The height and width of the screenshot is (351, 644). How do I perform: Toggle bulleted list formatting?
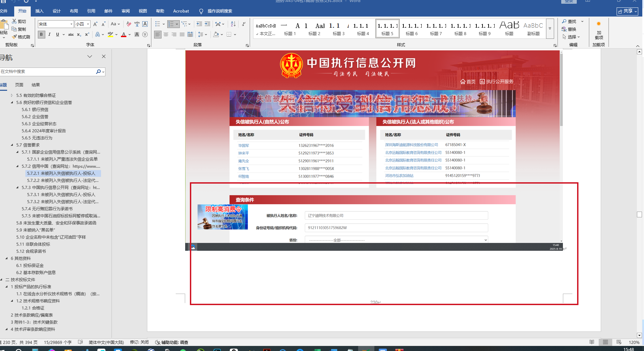(x=157, y=24)
